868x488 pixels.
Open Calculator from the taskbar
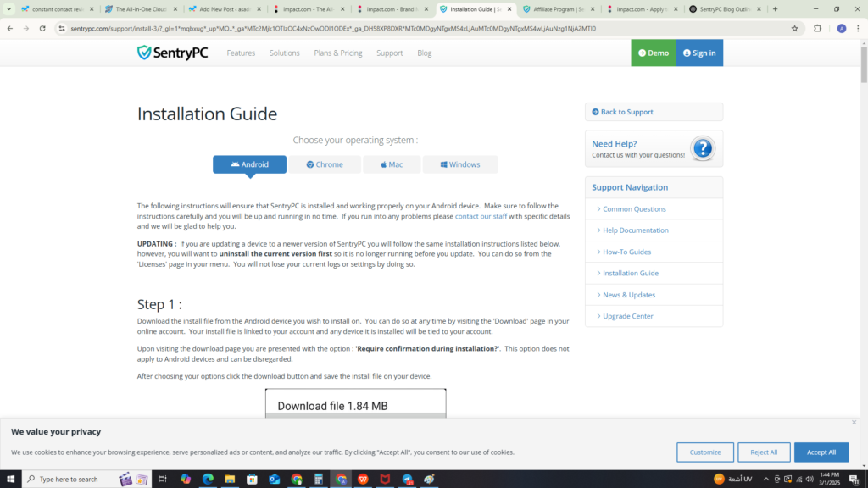(x=319, y=480)
